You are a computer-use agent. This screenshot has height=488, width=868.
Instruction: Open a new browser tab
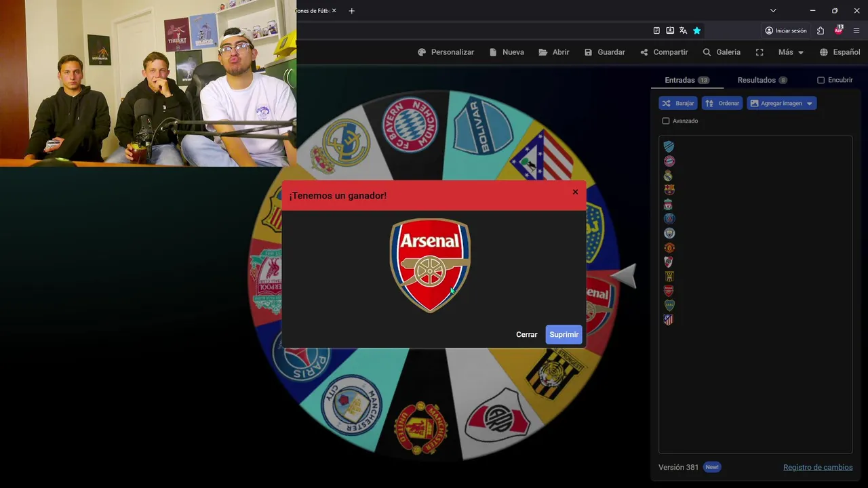coord(351,11)
